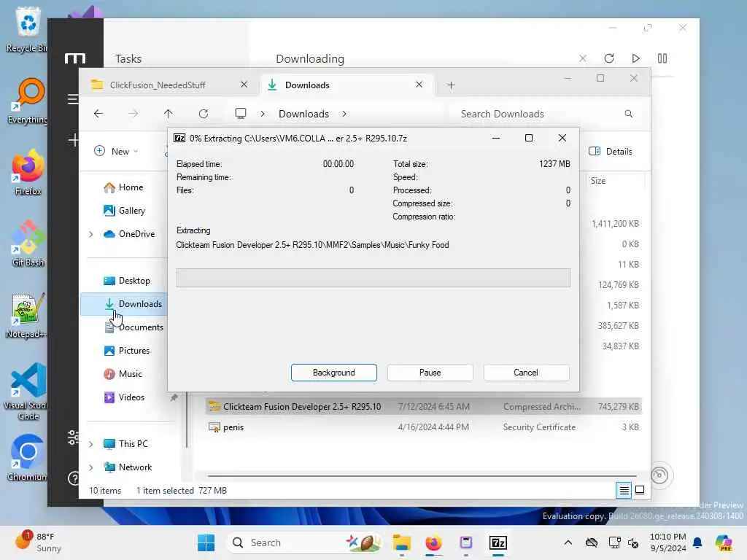Open the Chromium desktop shortcut
The image size is (747, 560).
(x=28, y=458)
